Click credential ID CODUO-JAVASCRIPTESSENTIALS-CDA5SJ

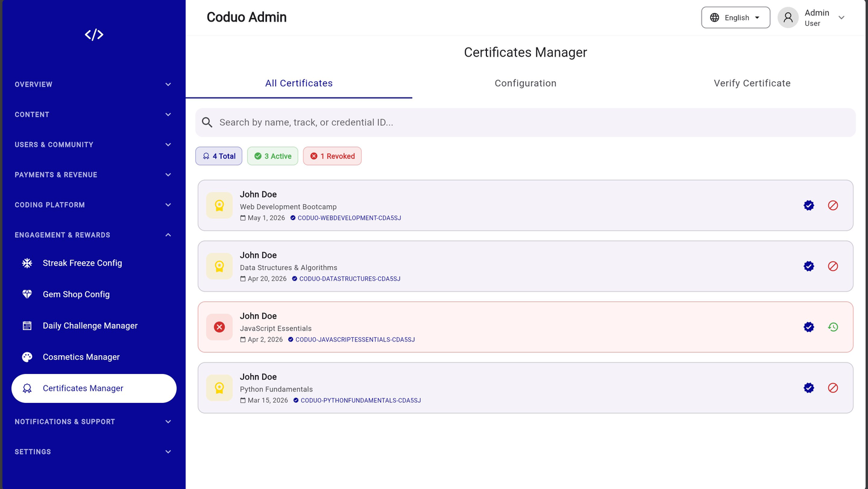(355, 340)
